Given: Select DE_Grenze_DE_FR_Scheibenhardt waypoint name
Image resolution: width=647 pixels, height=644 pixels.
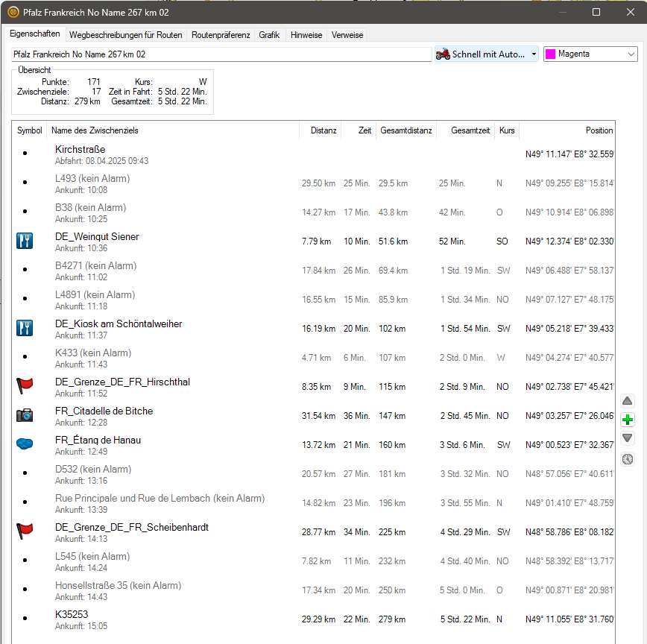Looking at the screenshot, I should 132,527.
